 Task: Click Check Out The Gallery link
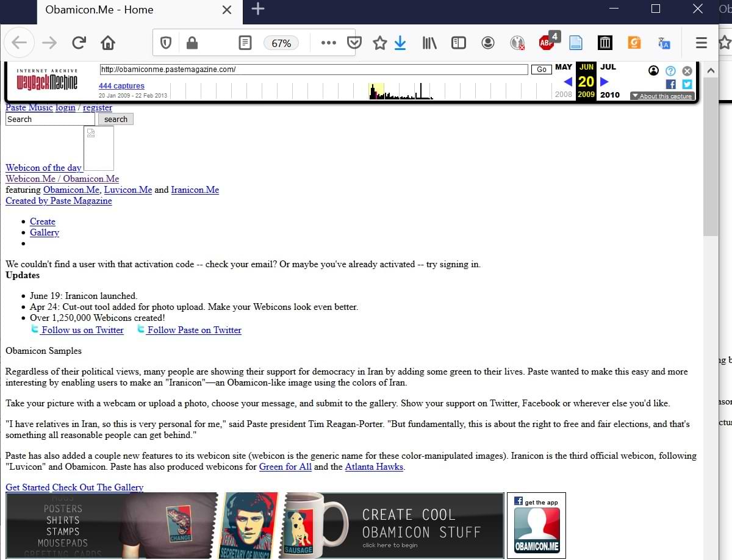click(98, 487)
